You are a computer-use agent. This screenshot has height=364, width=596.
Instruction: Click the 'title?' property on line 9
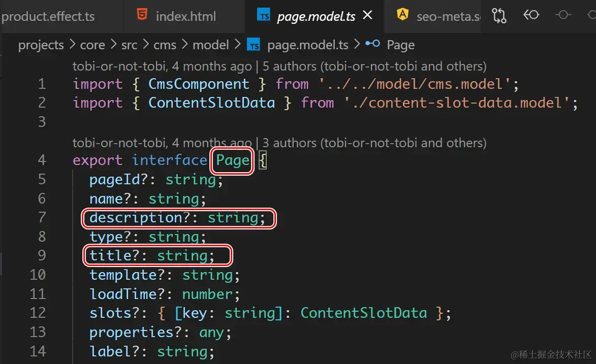114,256
